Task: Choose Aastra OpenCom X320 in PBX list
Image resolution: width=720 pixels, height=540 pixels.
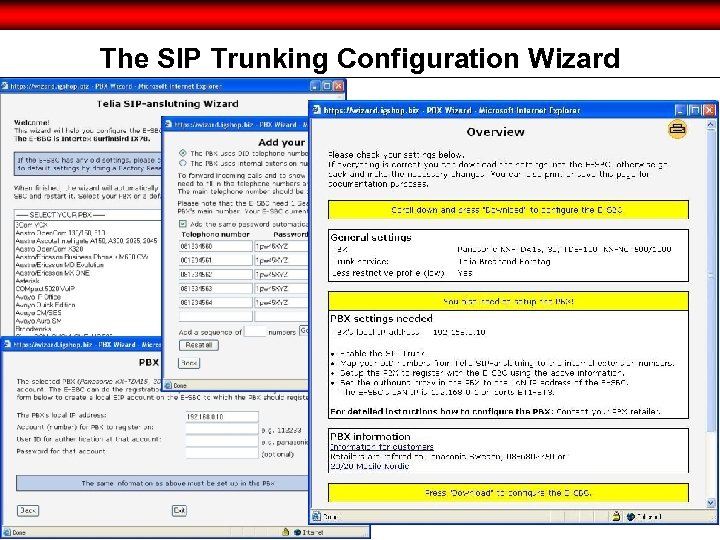Action: (x=50, y=248)
